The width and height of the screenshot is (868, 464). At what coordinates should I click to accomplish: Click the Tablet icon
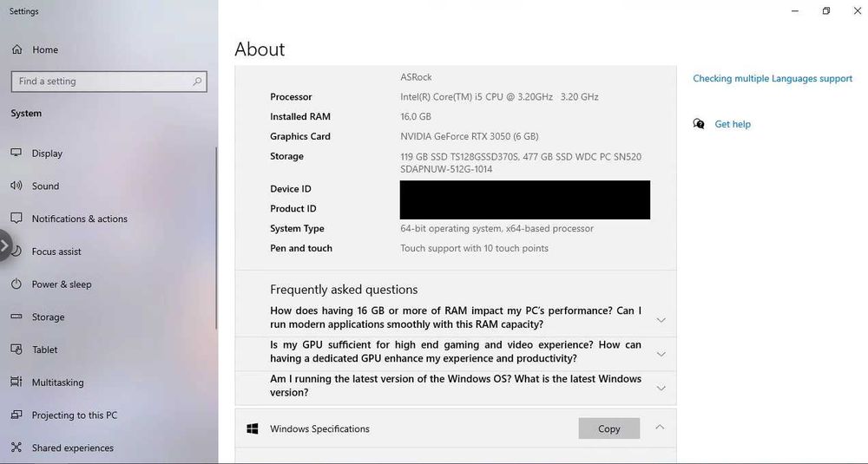(x=16, y=350)
